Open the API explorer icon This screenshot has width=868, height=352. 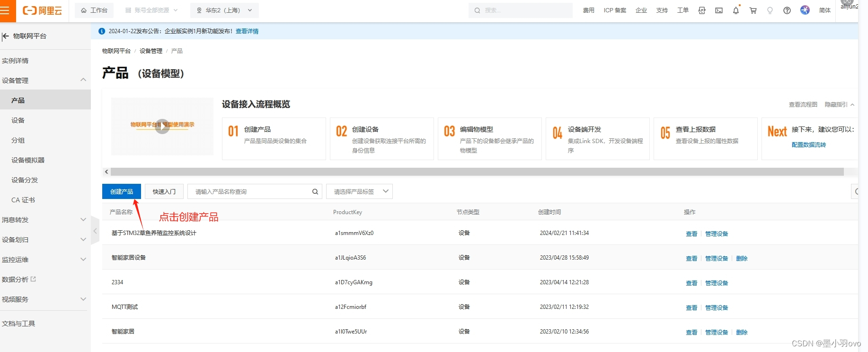702,10
